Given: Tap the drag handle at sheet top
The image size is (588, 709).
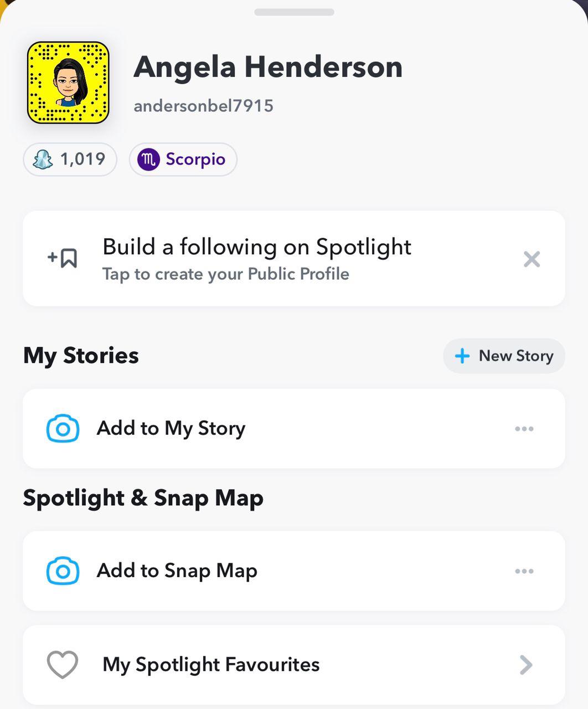Looking at the screenshot, I should click(294, 12).
